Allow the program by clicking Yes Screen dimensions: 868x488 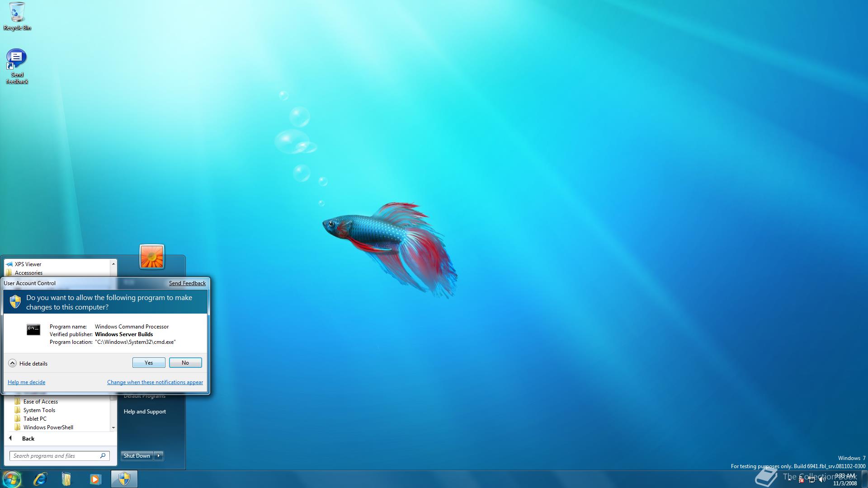(x=149, y=363)
